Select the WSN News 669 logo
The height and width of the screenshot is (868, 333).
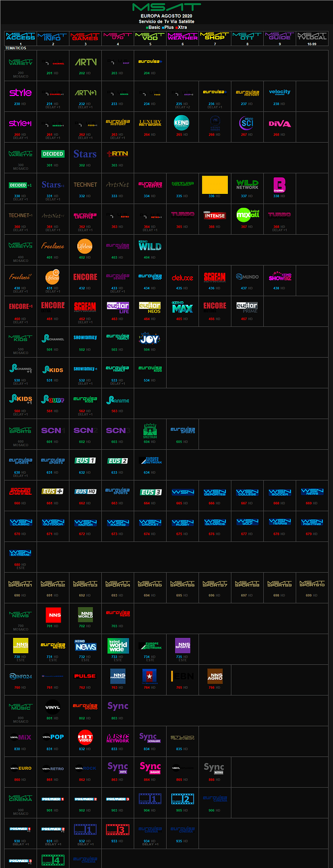tap(312, 491)
